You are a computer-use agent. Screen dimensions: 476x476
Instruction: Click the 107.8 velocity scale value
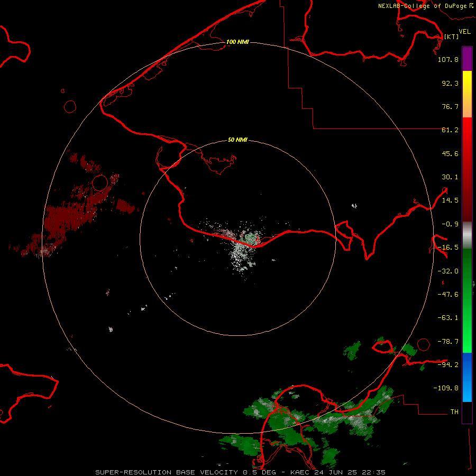click(x=448, y=59)
